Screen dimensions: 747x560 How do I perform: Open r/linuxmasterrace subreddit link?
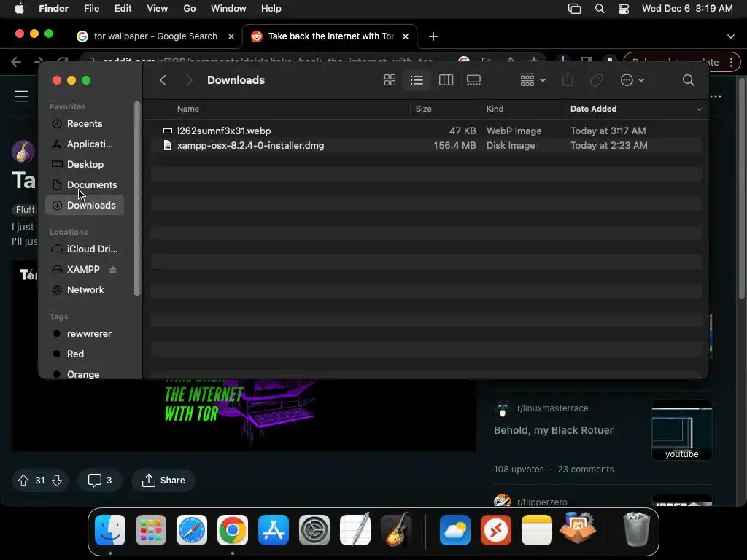[x=553, y=408]
